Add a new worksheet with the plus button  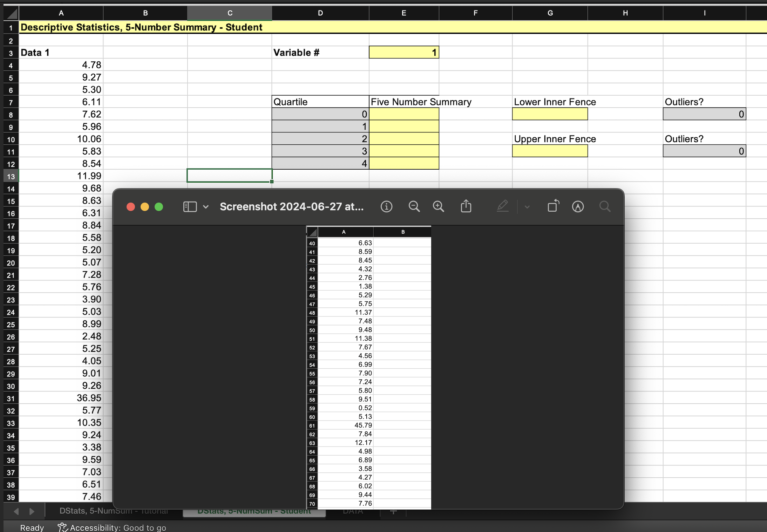(x=393, y=511)
